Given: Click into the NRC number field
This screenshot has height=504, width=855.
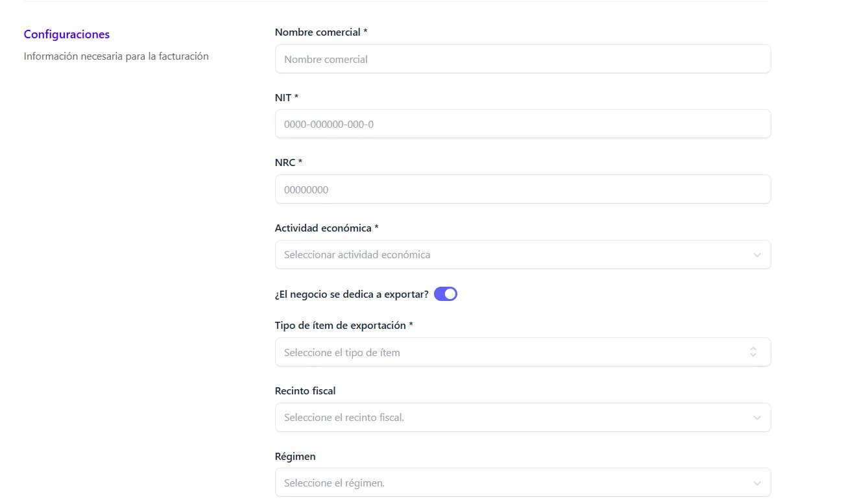Looking at the screenshot, I should coord(522,189).
